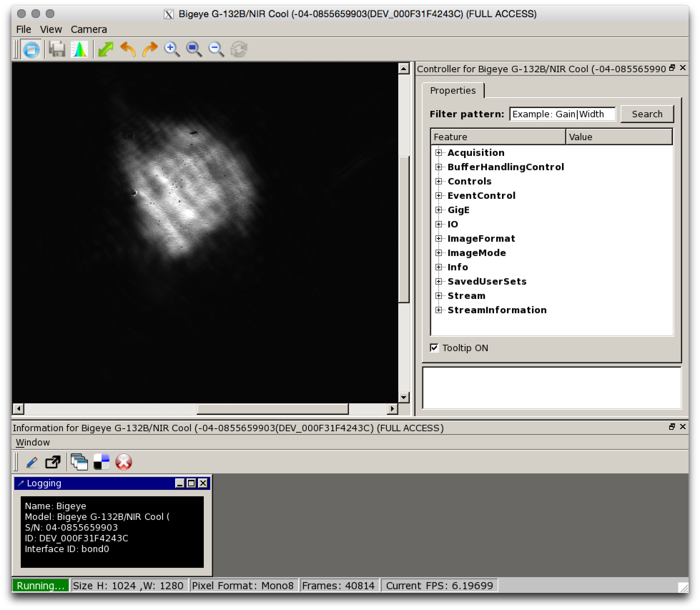Expand the Acquisition feature node
Viewport: 700px width, 610px height.
click(x=439, y=153)
